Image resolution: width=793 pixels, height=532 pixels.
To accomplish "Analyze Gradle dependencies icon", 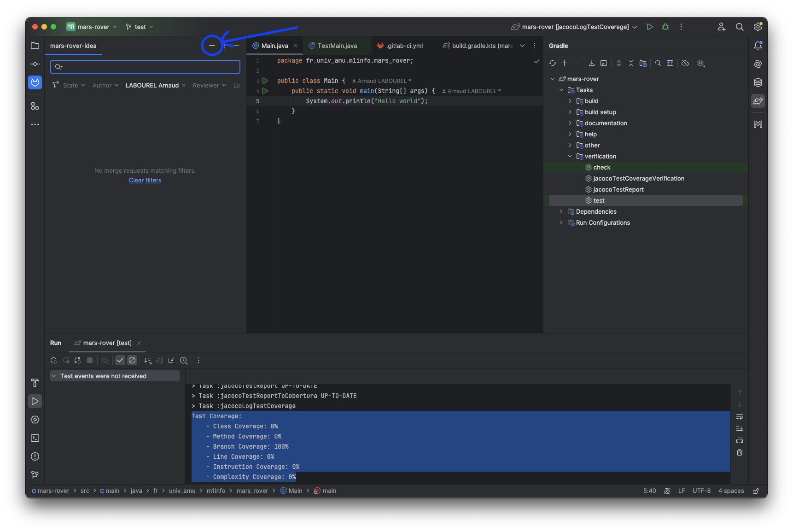I will (x=658, y=63).
